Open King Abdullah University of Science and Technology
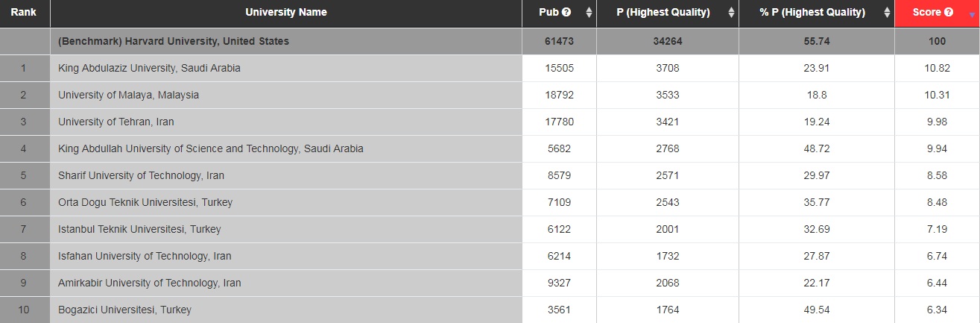The height and width of the screenshot is (323, 980). (x=211, y=148)
